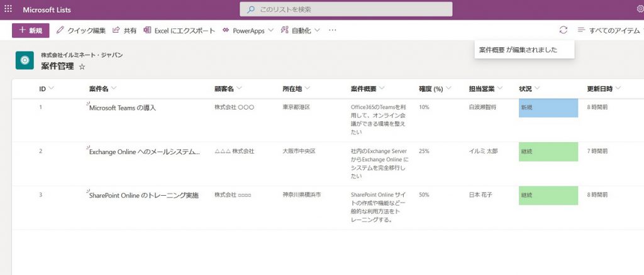Favorite the list with star icon

[x=82, y=67]
